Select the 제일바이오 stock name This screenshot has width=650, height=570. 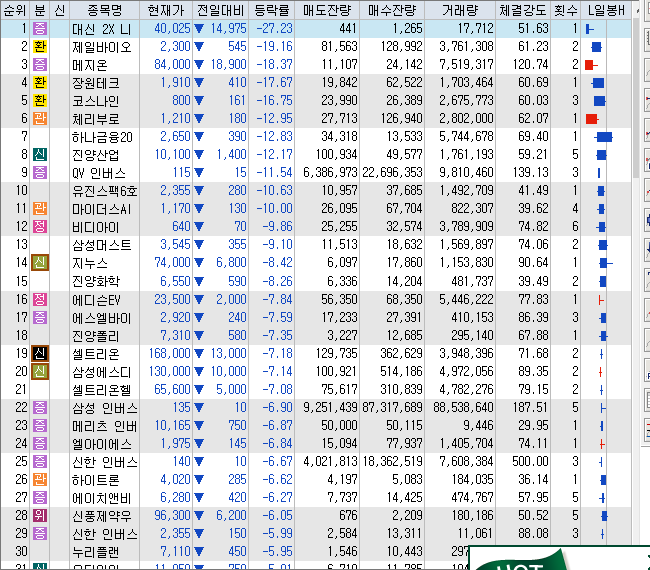(102, 47)
